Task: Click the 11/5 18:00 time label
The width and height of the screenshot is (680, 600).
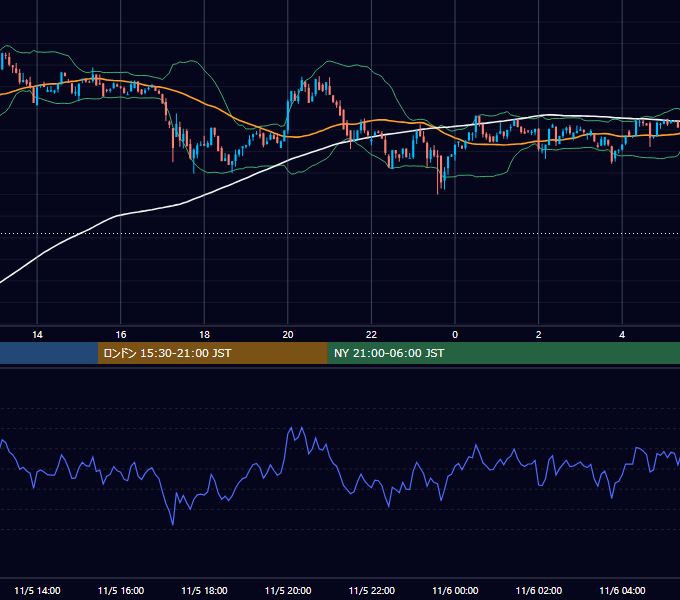Action: coord(204,590)
